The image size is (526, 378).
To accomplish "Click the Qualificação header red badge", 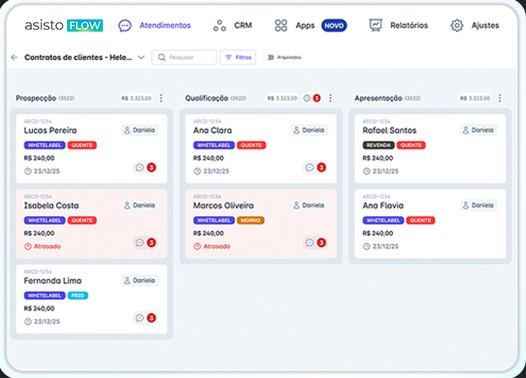I will click(x=317, y=98).
